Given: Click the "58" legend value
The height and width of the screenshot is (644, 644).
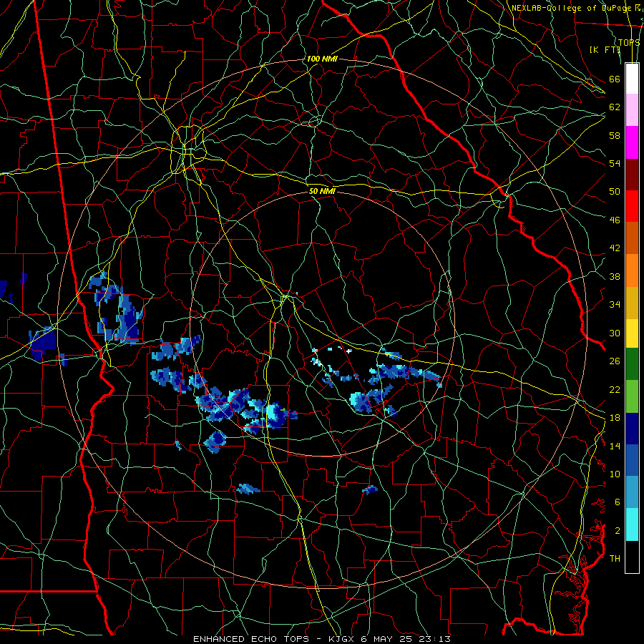Looking at the screenshot, I should (x=615, y=135).
